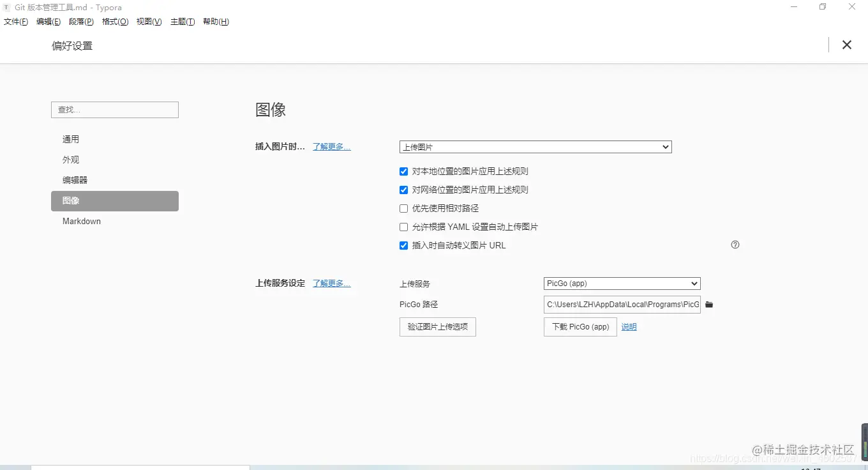
Task: Close the preferences panel with the X
Action: pyautogui.click(x=846, y=45)
